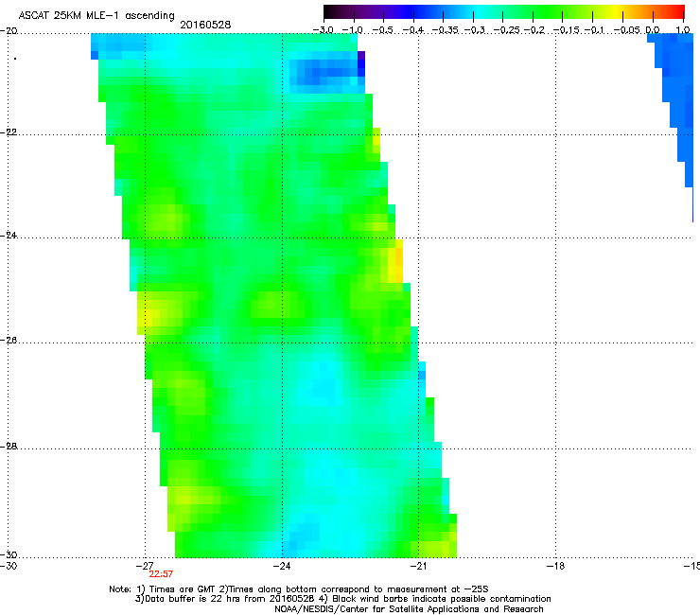Click the -26 latitude axis label

pyautogui.click(x=9, y=341)
